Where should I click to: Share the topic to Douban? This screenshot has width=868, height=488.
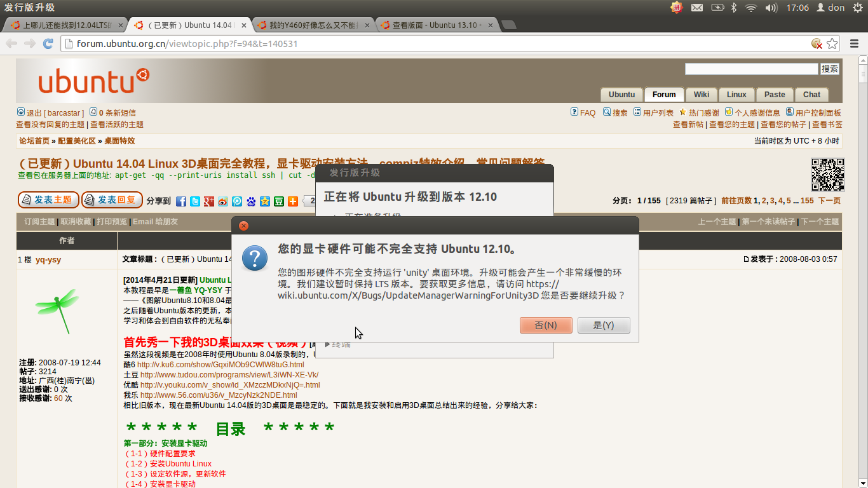tap(279, 201)
